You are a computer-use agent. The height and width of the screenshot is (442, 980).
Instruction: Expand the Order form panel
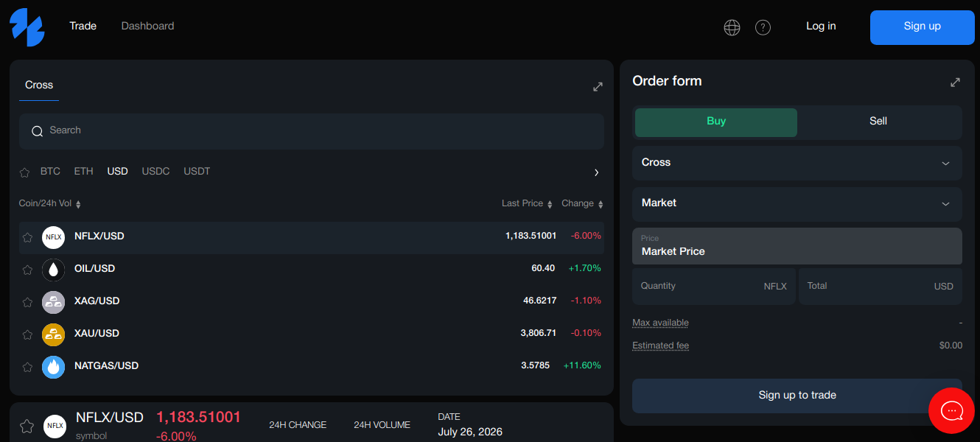point(955,83)
